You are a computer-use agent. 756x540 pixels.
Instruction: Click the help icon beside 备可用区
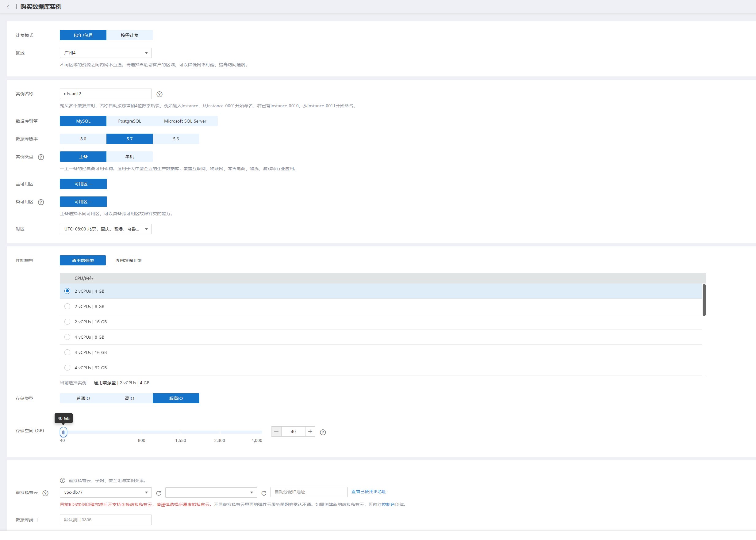coord(41,202)
